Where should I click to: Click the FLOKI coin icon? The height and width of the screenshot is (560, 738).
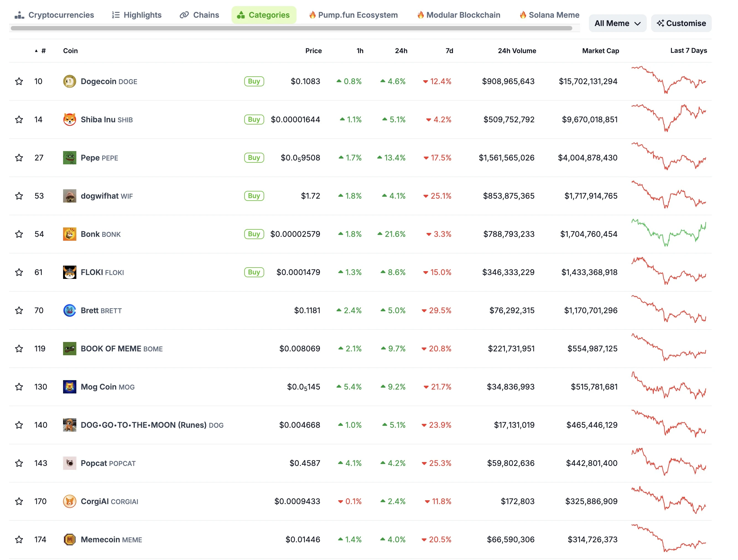(69, 272)
